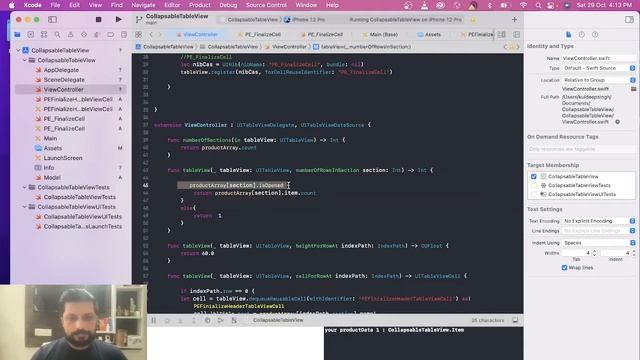640x360 pixels.
Task: Select the File inspector icon
Action: tap(569, 35)
